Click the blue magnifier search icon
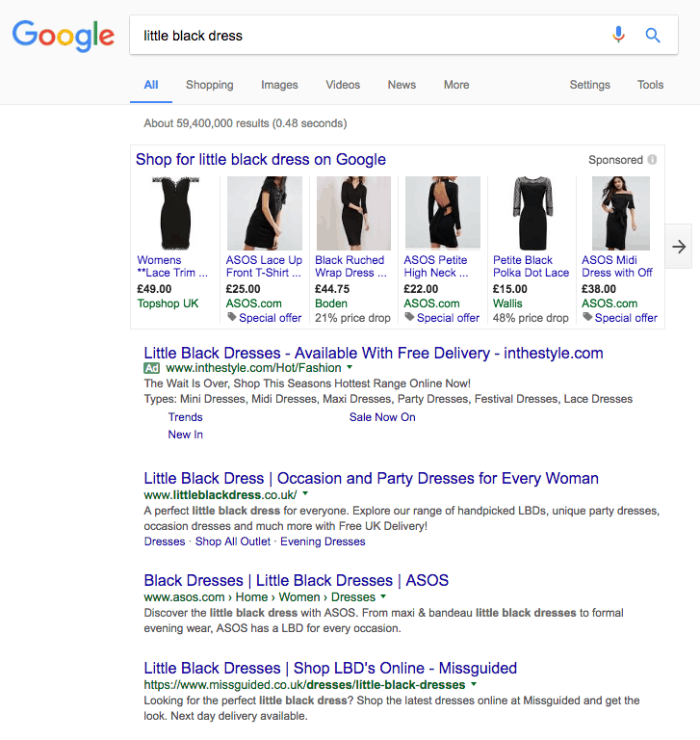The image size is (700, 740). [x=653, y=35]
